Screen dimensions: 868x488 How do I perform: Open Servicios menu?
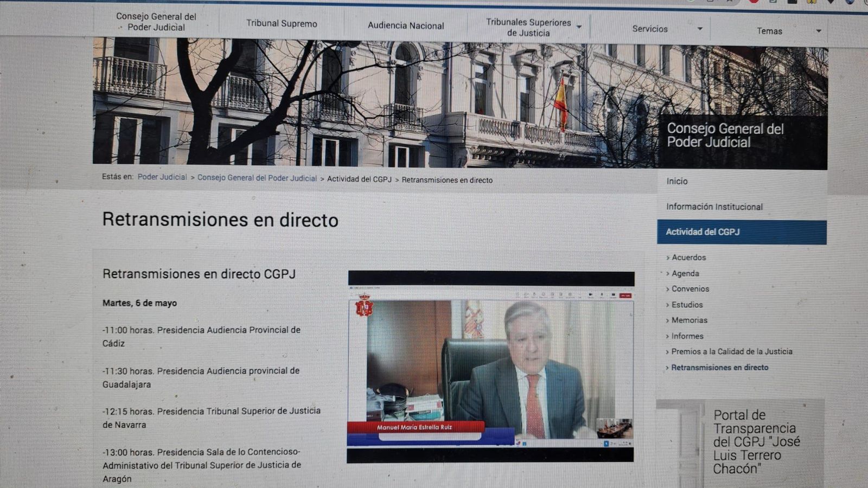click(650, 29)
